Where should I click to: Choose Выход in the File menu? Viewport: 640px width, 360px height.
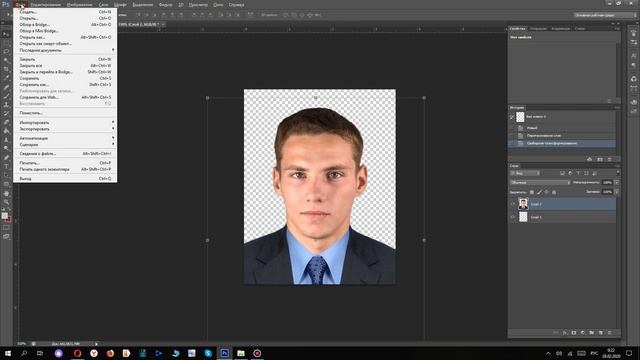click(65, 179)
